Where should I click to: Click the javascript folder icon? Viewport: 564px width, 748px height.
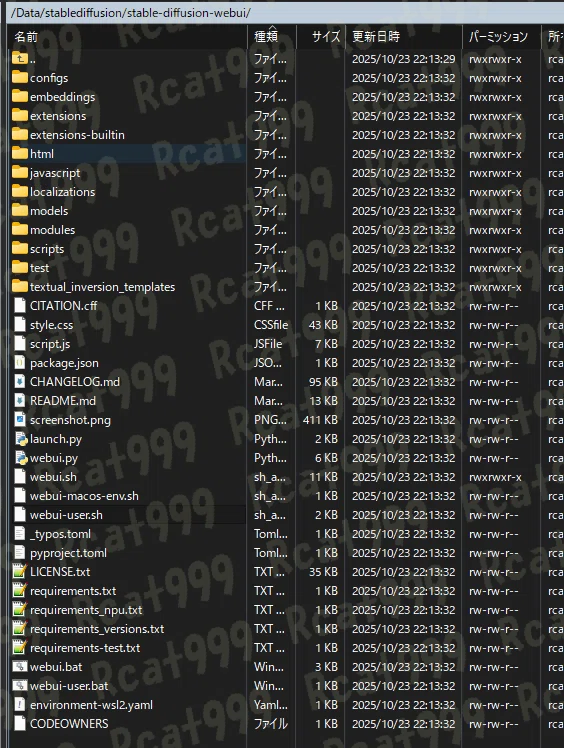20,173
